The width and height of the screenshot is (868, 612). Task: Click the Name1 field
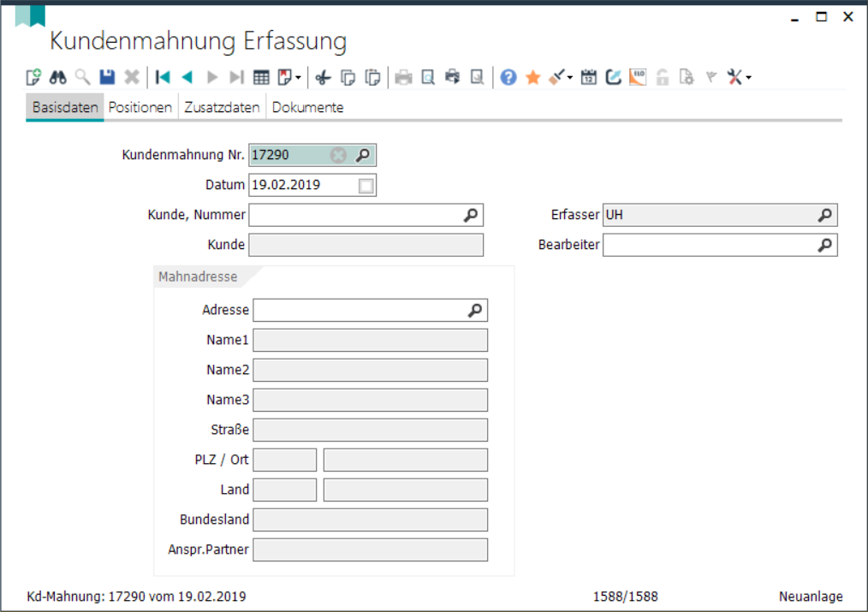(371, 340)
